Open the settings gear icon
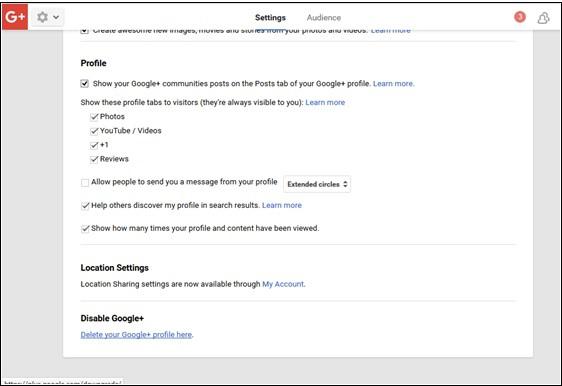Screen dimensions: 562x386 click(42, 17)
